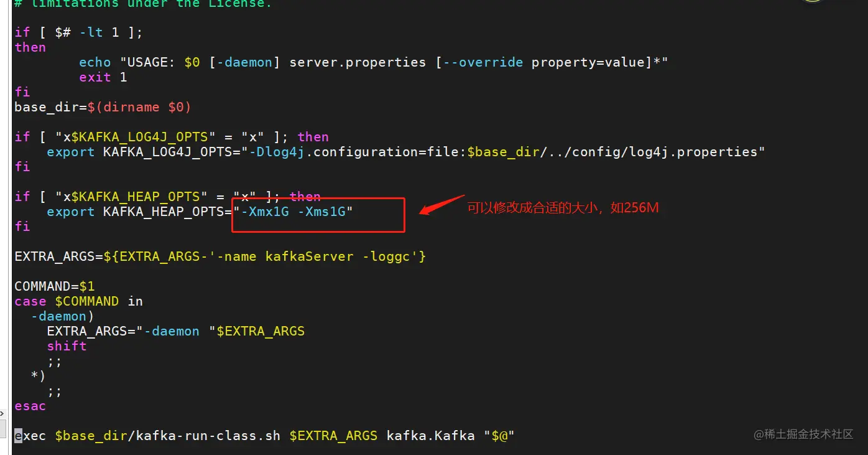Click "kafka.Kafka" in the exec line

pos(431,436)
